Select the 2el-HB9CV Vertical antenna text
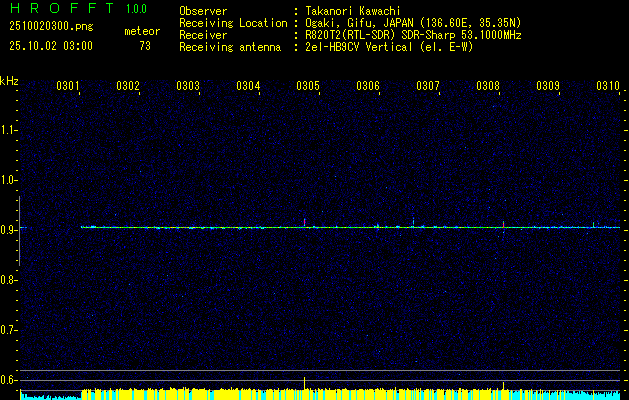 pos(389,47)
